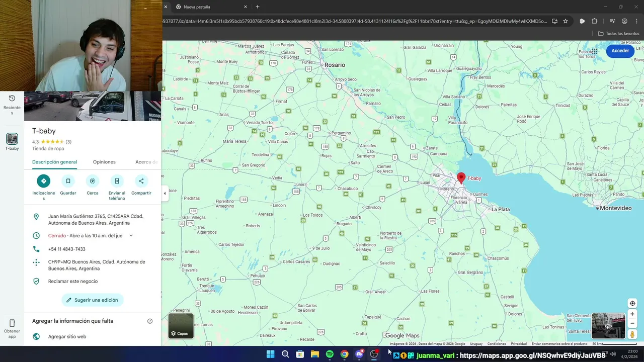Click the Montevideo city label on map

click(615, 208)
